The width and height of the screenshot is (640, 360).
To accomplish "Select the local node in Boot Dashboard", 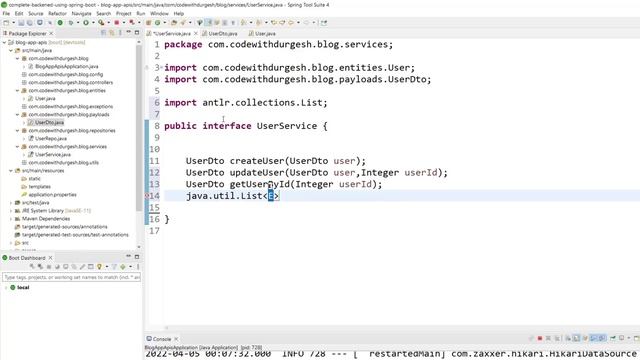I will [x=20, y=287].
